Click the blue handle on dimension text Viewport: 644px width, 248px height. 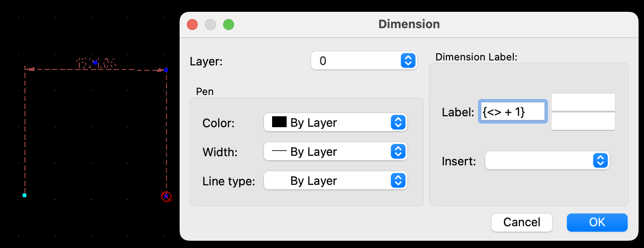point(95,62)
